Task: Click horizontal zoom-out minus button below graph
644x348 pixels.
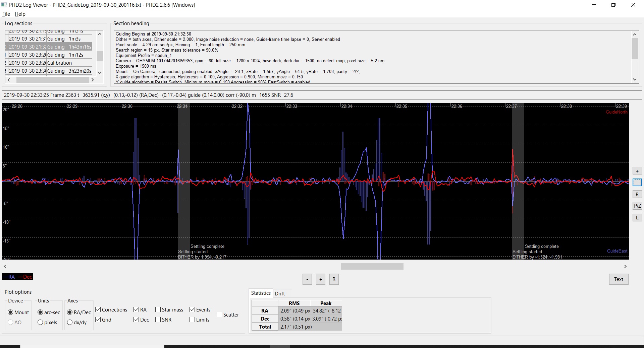Action: point(307,279)
